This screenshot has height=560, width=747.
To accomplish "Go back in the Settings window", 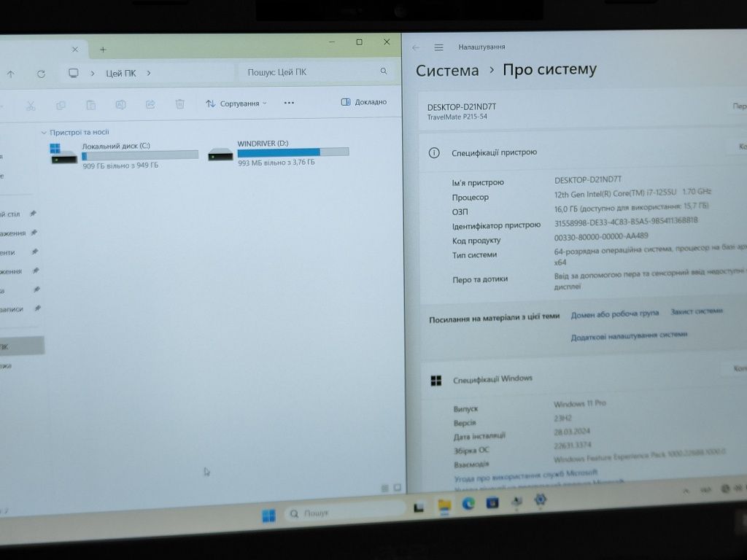I will pos(416,47).
